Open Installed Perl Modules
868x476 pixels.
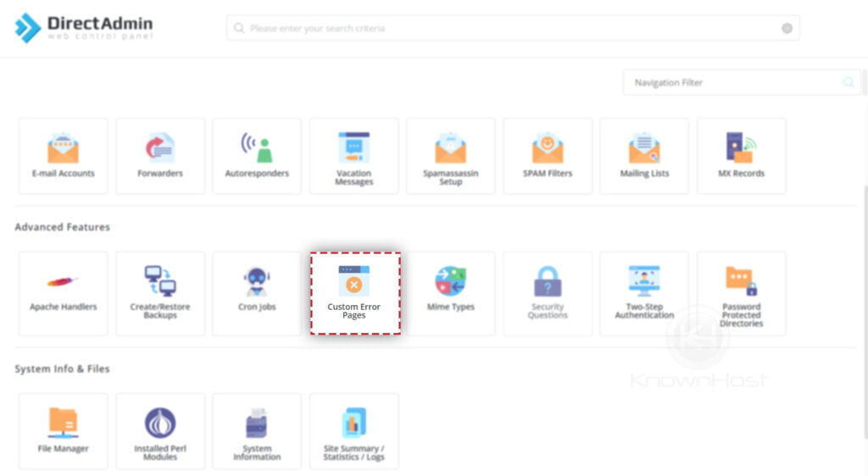160,432
